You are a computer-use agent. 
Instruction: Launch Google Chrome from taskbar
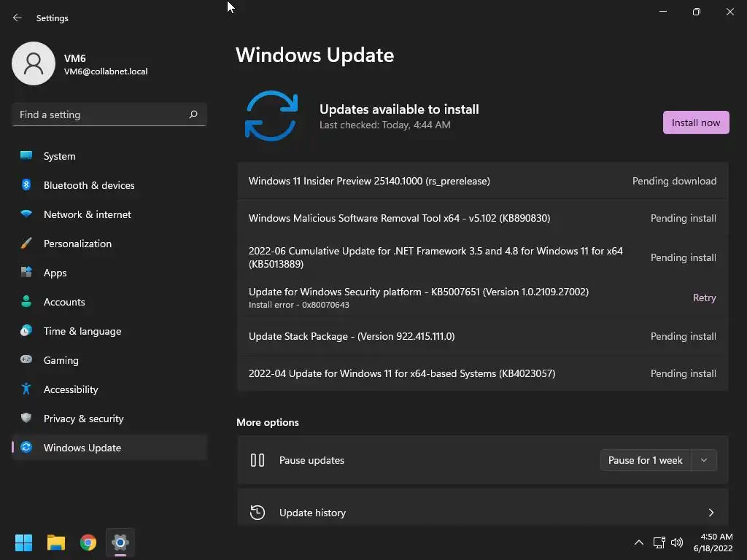pos(88,542)
